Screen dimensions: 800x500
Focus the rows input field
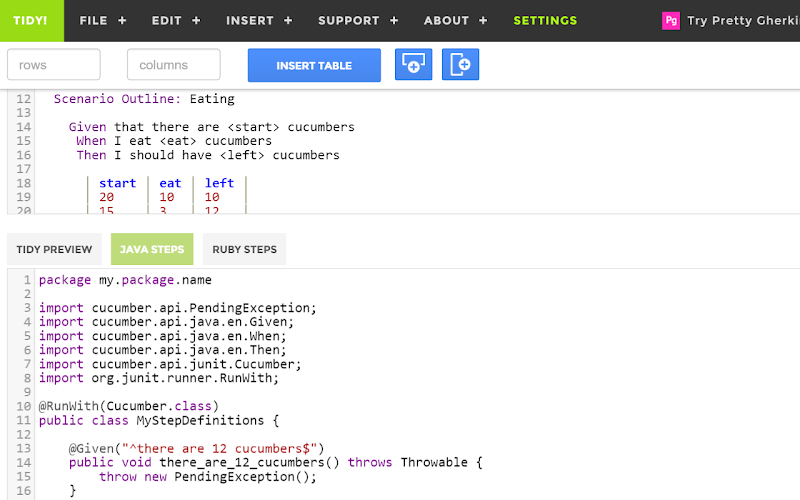pos(54,64)
